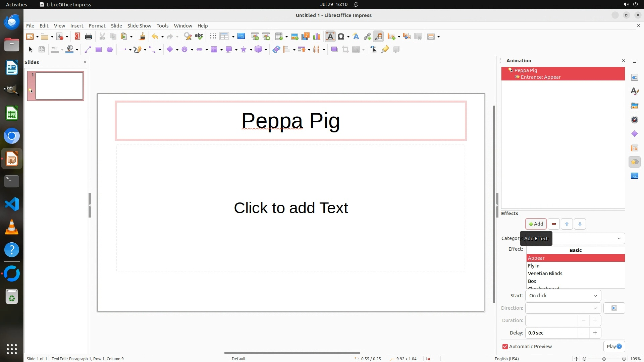Open the Start dropdown showing On click
Screen dimensions: 644x362
(563, 296)
